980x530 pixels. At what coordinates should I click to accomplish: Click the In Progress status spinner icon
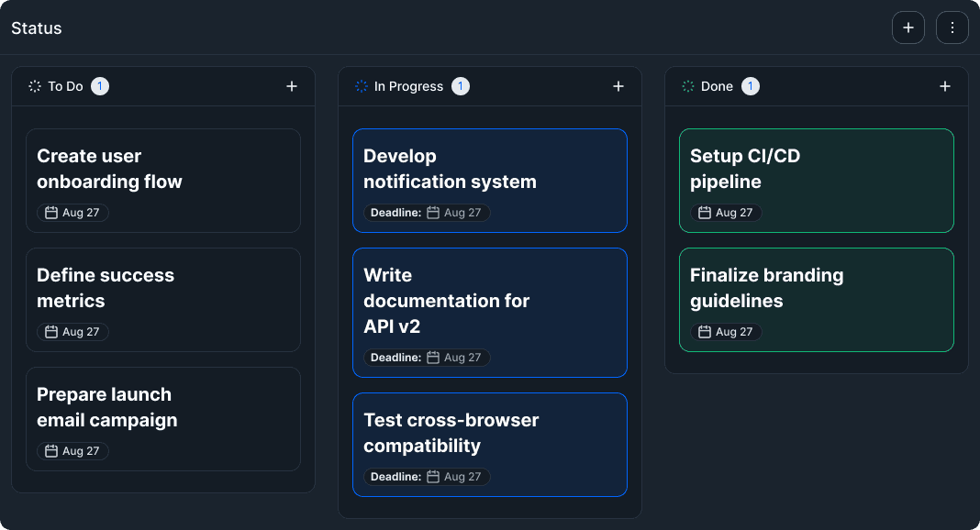click(362, 86)
